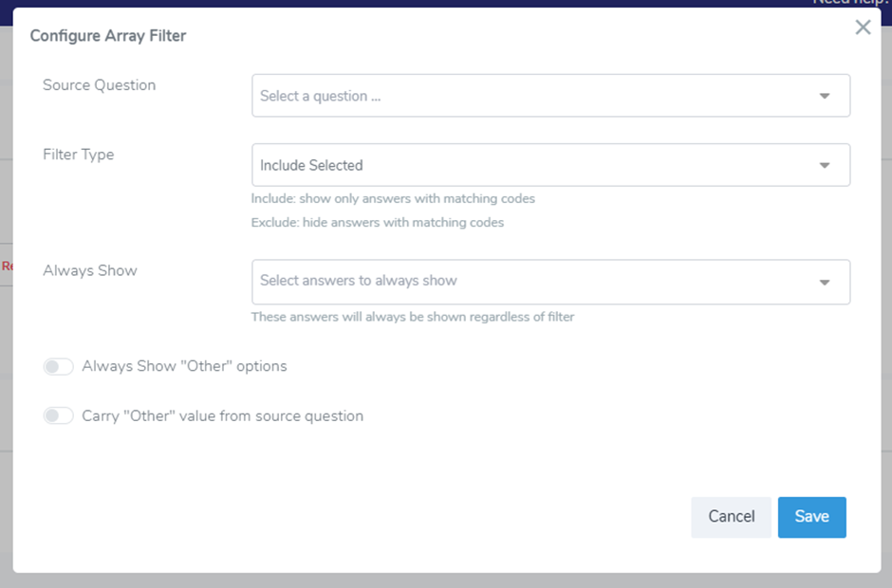Click the "Always Show" field label
Viewport: 892px width, 588px height.
(90, 270)
